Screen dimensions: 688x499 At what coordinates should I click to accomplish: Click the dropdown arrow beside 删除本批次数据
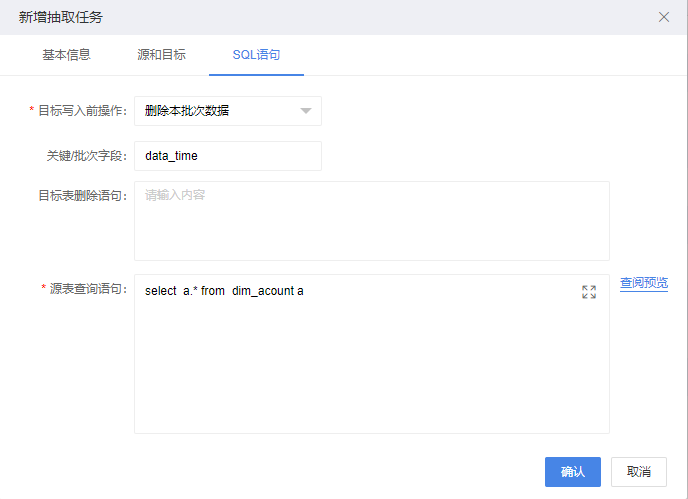pyautogui.click(x=306, y=111)
